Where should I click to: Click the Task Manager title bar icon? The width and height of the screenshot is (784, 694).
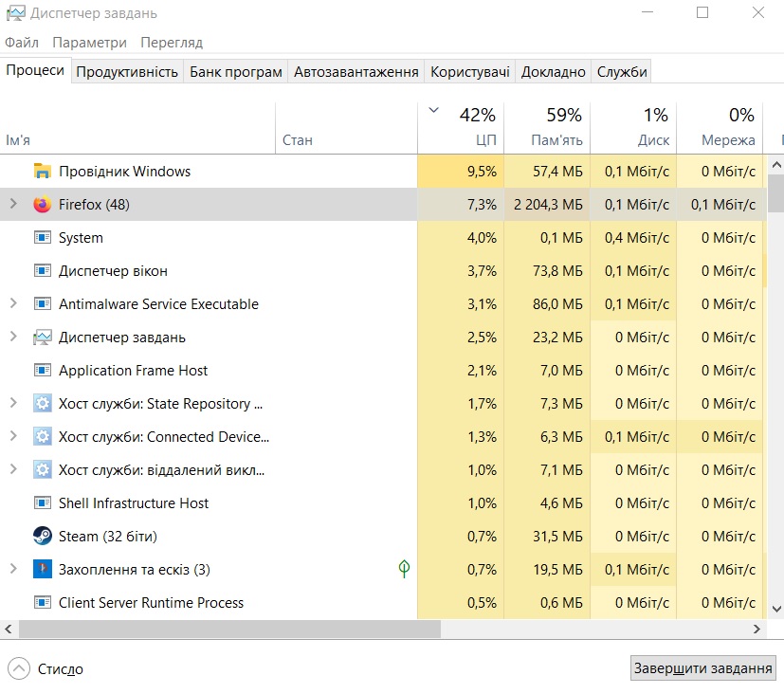[15, 13]
